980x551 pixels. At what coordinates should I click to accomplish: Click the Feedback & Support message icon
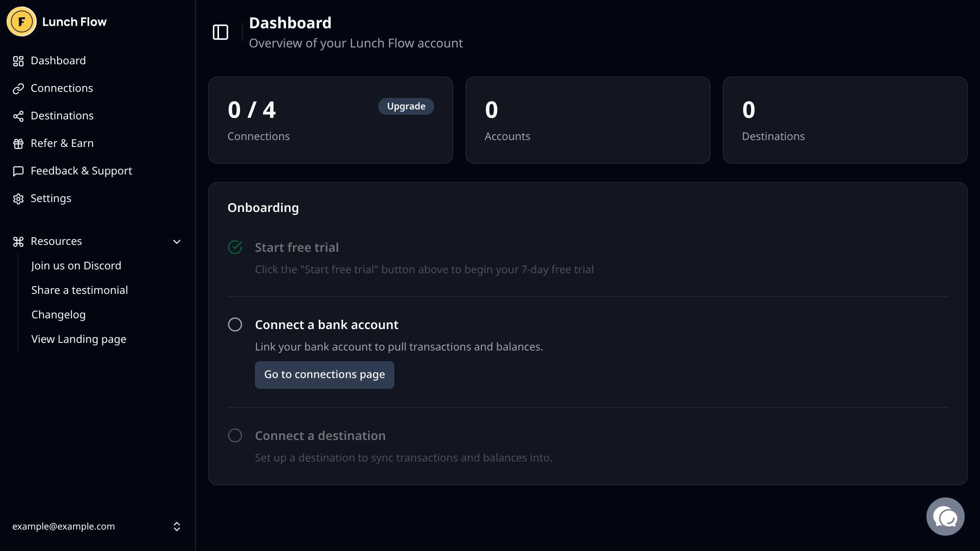pos(18,171)
